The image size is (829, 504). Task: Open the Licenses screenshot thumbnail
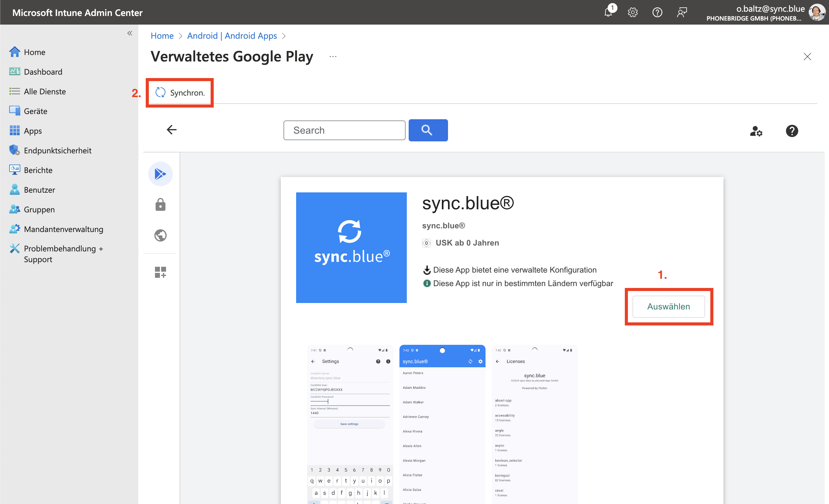534,424
